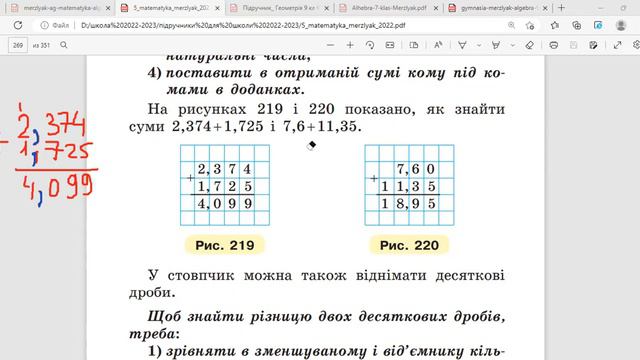Click the blue browser extension icon
Image resolution: width=640 pixels, height=360 pixels.
pyautogui.click(x=598, y=25)
